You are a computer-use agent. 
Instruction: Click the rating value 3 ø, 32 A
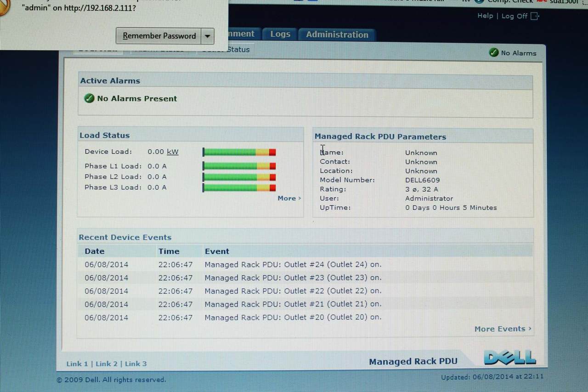coord(422,189)
